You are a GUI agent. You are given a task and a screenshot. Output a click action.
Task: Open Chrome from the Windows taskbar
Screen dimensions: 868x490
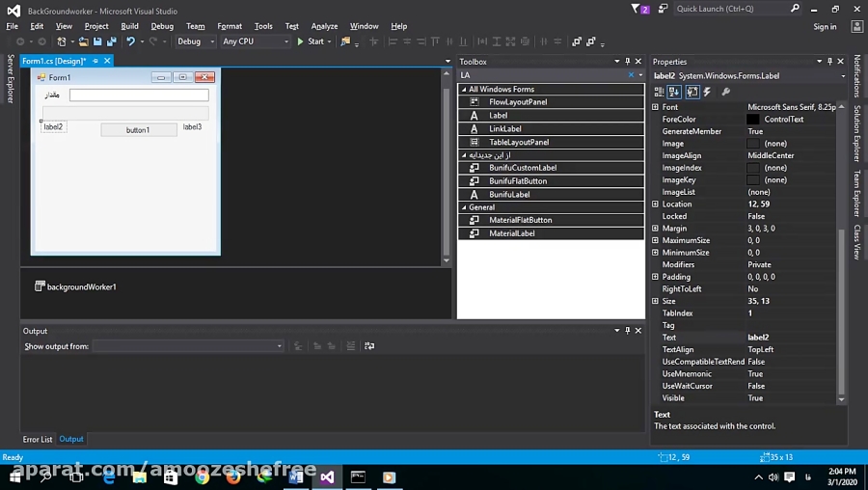pos(202,476)
